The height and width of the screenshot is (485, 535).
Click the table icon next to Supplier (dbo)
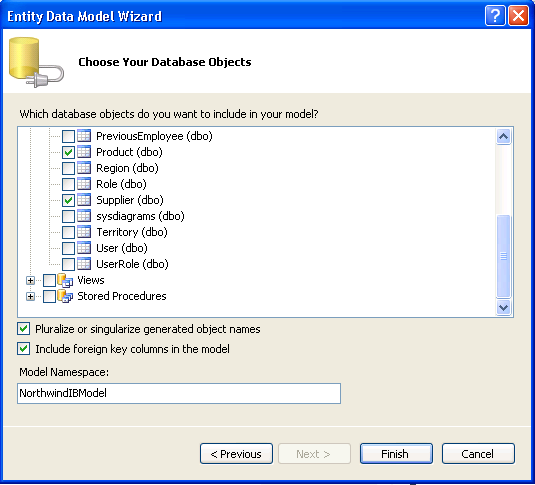(x=84, y=200)
